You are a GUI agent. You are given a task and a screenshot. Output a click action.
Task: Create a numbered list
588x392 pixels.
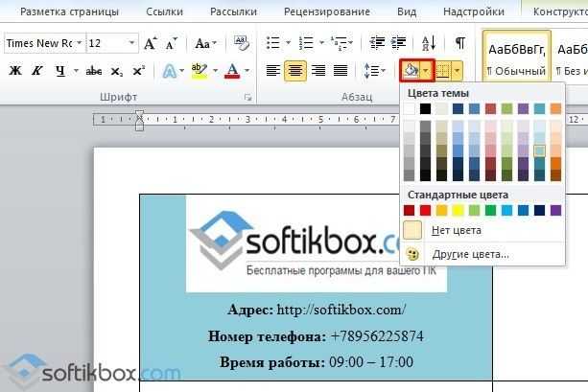(x=306, y=43)
